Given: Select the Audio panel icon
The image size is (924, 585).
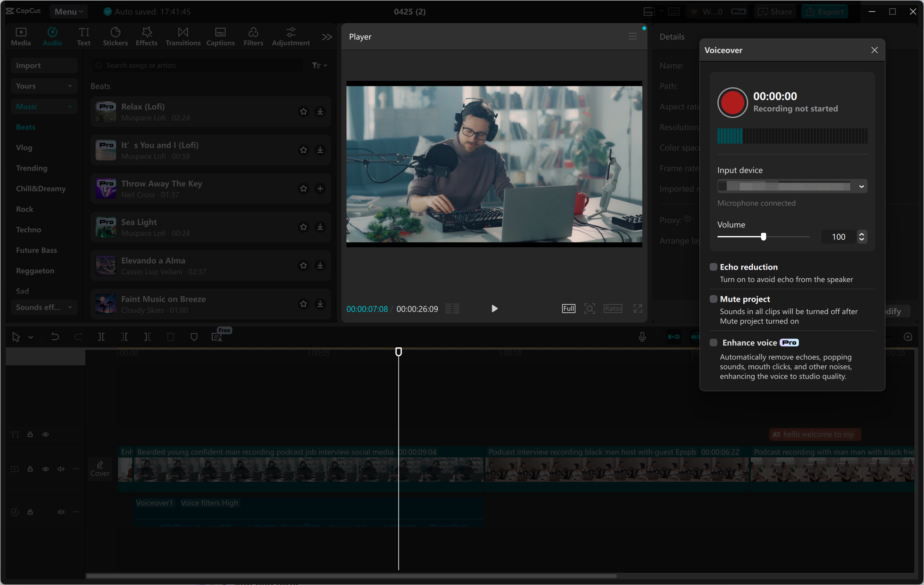Looking at the screenshot, I should [52, 36].
